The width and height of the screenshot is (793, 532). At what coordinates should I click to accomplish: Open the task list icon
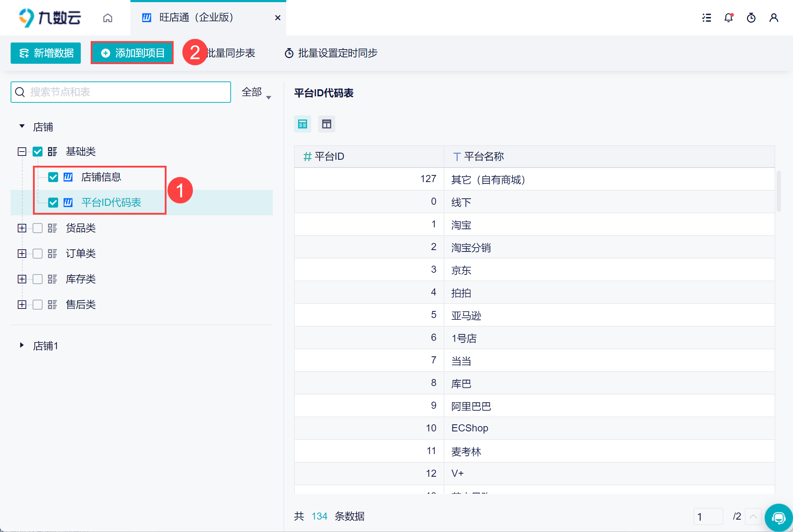tap(706, 18)
